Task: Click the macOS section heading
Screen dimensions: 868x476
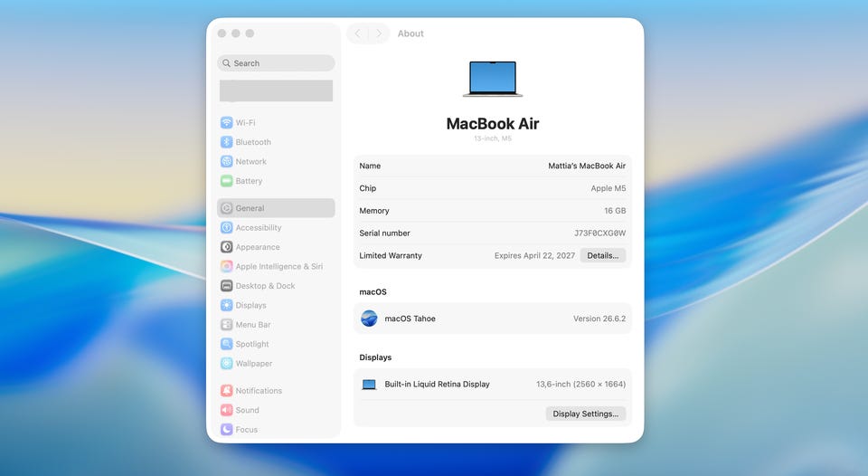Action: [x=373, y=292]
